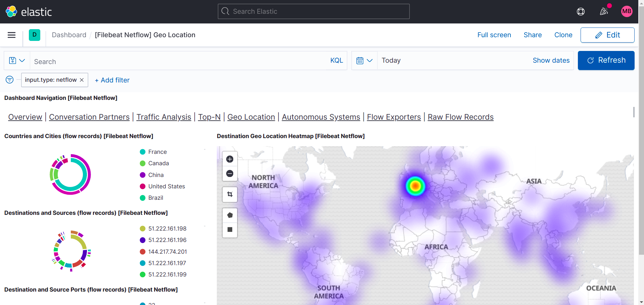Click the France legend color dot

click(143, 152)
